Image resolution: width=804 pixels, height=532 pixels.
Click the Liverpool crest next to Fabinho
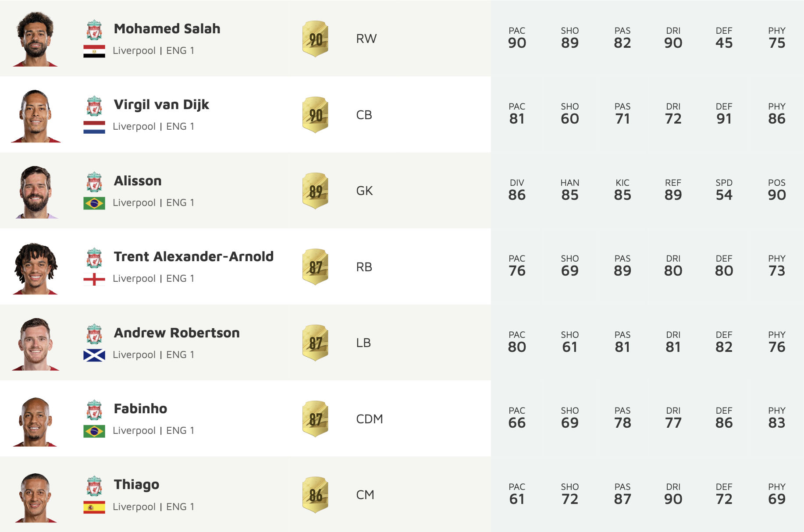(94, 410)
